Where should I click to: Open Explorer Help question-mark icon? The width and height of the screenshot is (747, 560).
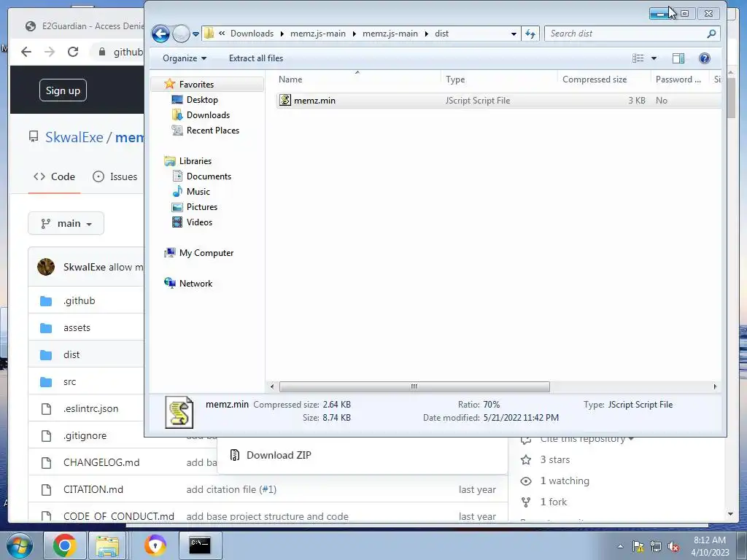click(x=705, y=58)
